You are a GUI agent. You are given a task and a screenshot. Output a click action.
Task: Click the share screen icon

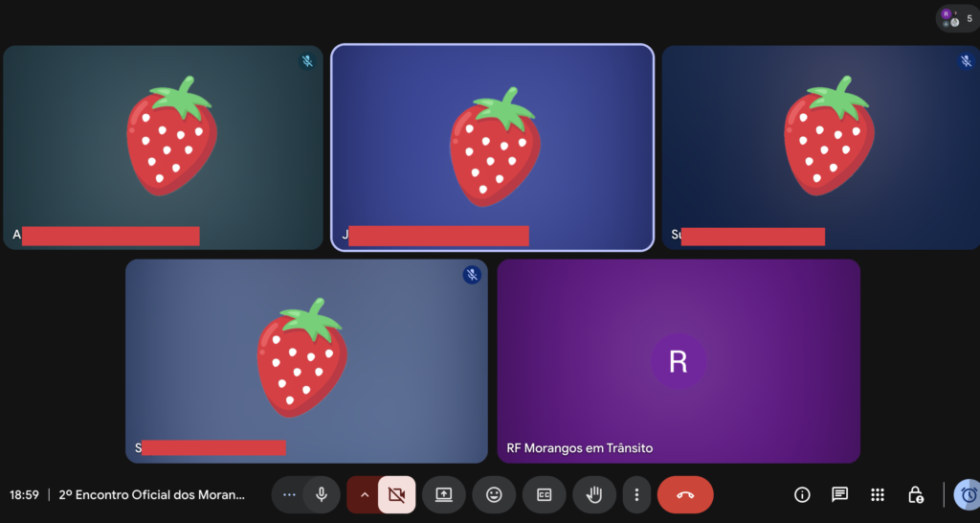[x=443, y=494]
